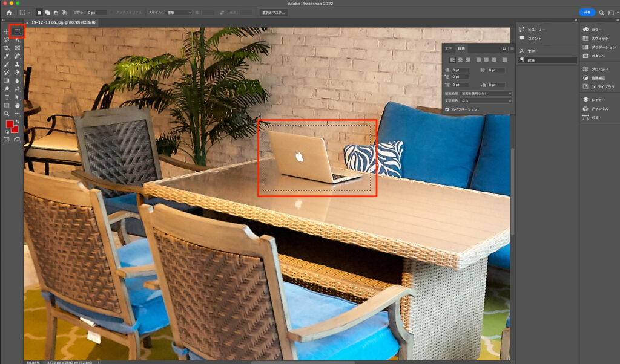Toggle the ハイフネーション checkbox
Screen dimensions: 620x364
(447, 109)
